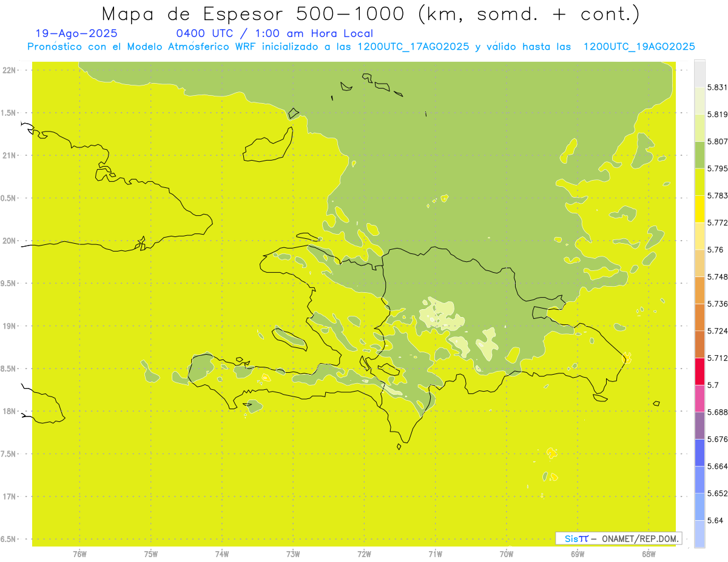This screenshot has width=728, height=562.
Task: Click the '71W' longitude label
Action: pos(435,554)
